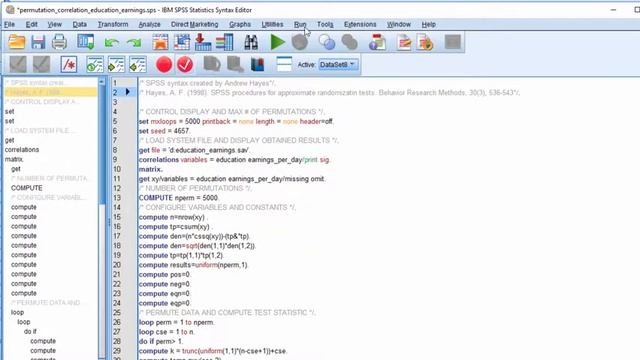Screen dimensions: 640x360
Task: Open the Direct Marketing menu
Action: 195,24
